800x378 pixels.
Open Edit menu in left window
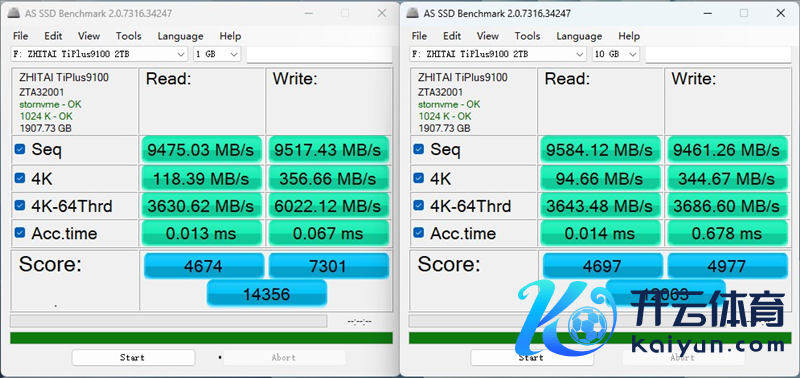53,36
